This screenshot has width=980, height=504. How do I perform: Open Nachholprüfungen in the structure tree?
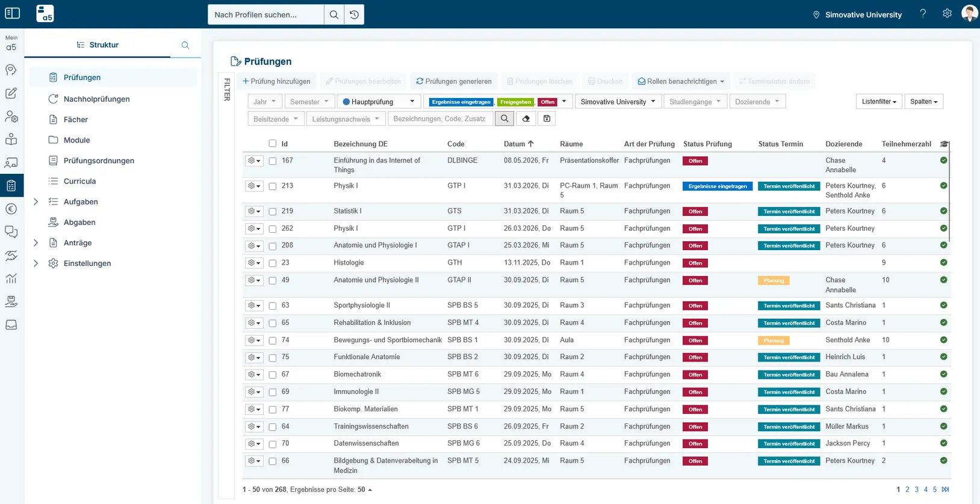coord(97,99)
